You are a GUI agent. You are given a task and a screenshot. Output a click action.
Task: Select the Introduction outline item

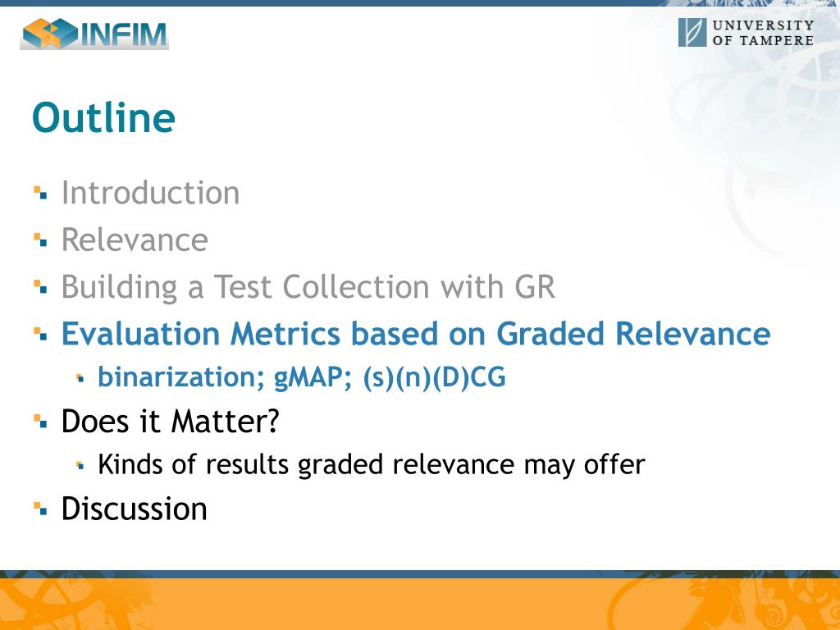click(x=151, y=192)
